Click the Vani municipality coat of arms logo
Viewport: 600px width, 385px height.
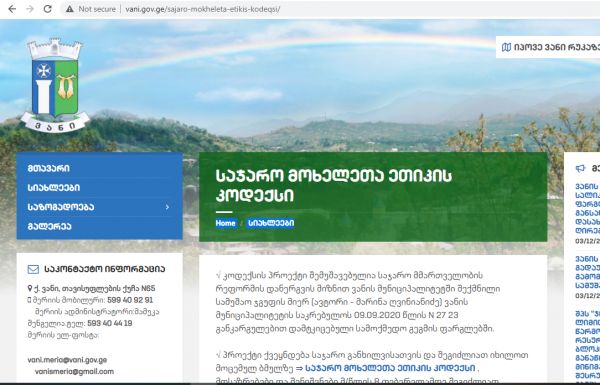tap(55, 85)
